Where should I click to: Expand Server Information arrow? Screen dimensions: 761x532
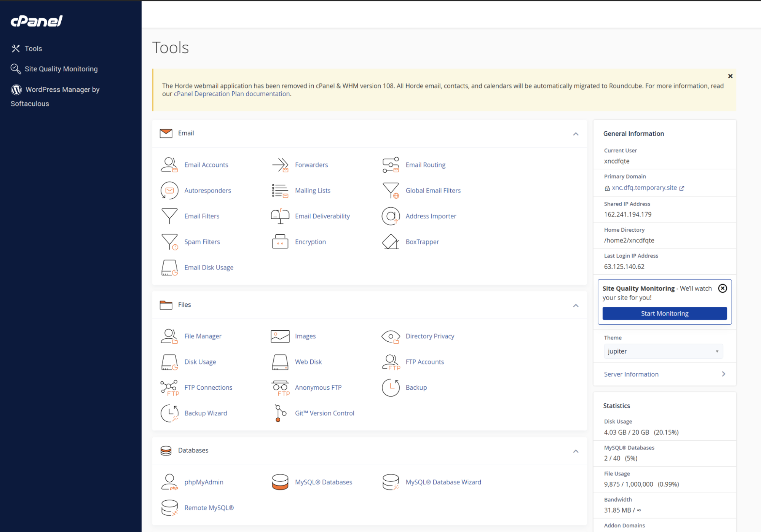tap(723, 374)
